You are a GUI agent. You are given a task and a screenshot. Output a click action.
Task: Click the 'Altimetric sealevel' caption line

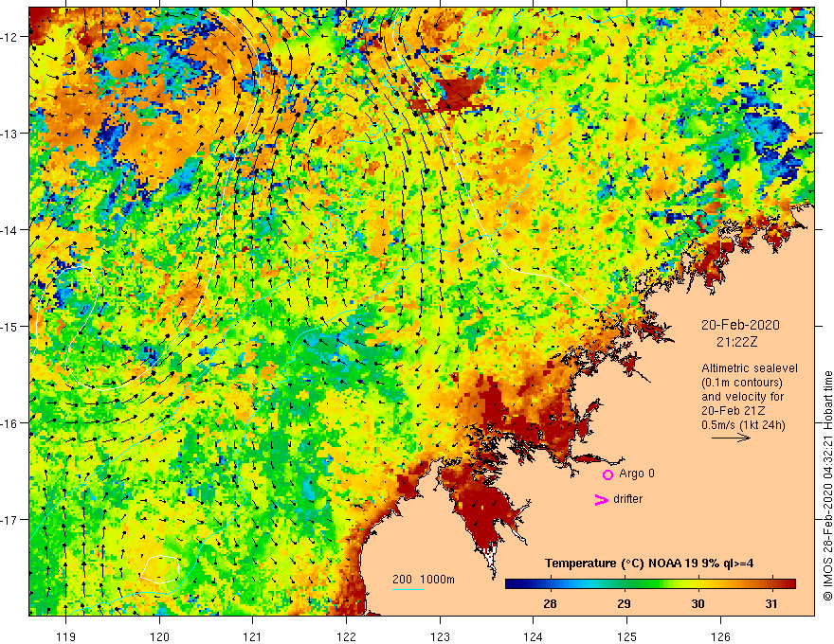[749, 368]
